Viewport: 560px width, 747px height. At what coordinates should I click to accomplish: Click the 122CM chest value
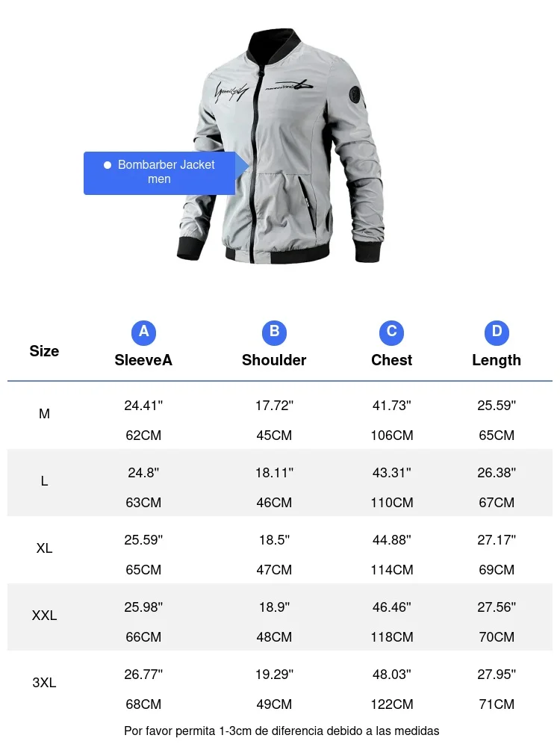pyautogui.click(x=392, y=704)
